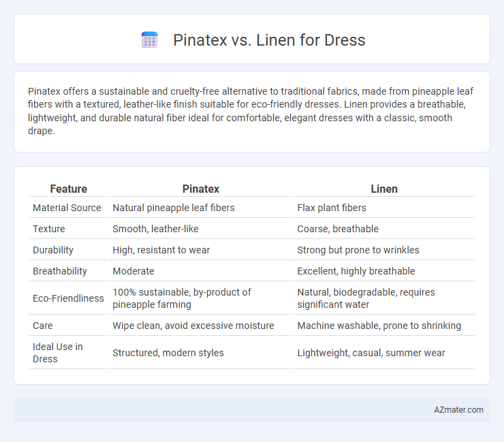Click the cell 'High, resistant to wear'
Screen dimensions: 504x442
point(161,250)
